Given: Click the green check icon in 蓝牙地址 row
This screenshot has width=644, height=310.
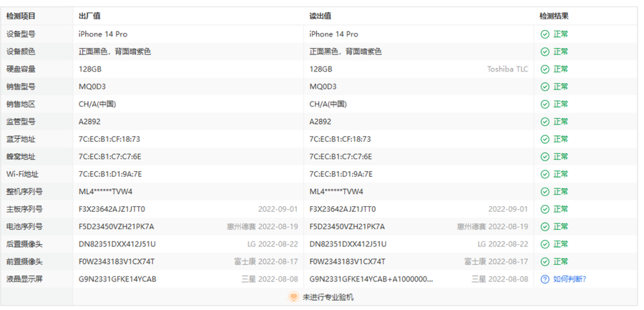Looking at the screenshot, I should tap(545, 140).
